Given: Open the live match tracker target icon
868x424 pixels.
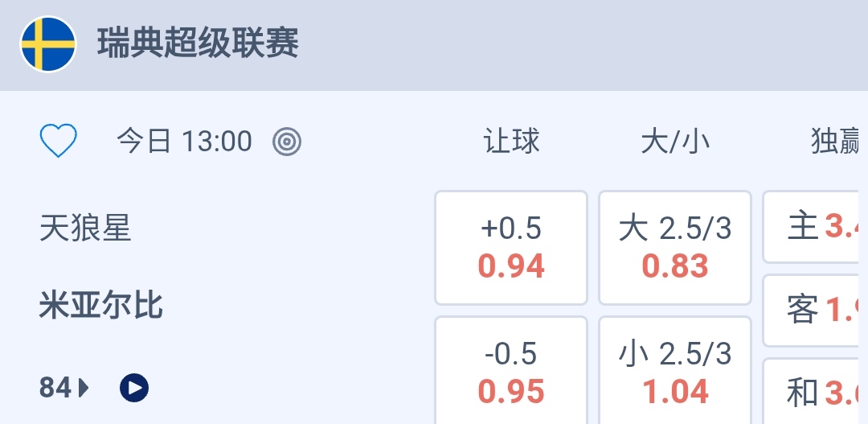Looking at the screenshot, I should coord(287,142).
